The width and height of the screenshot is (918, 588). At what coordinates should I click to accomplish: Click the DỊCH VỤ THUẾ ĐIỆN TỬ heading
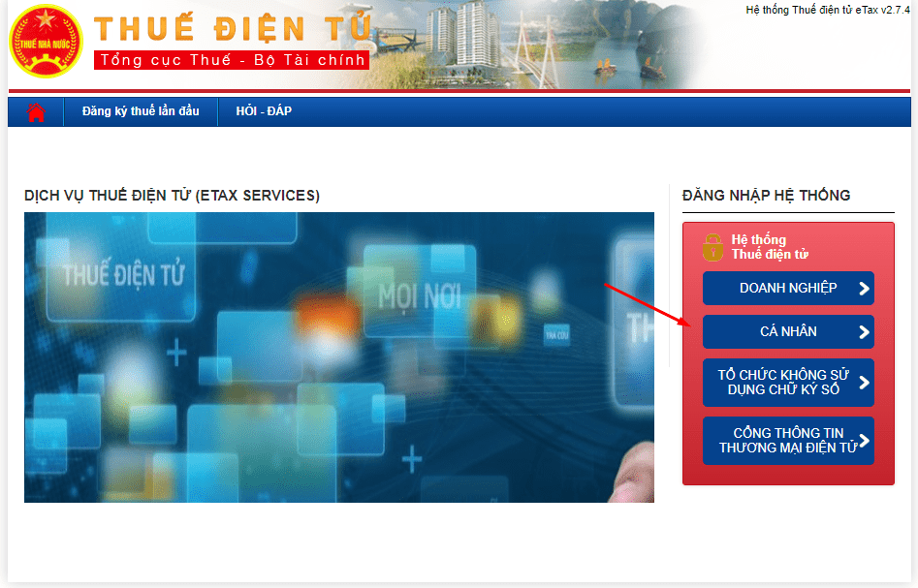pos(172,196)
